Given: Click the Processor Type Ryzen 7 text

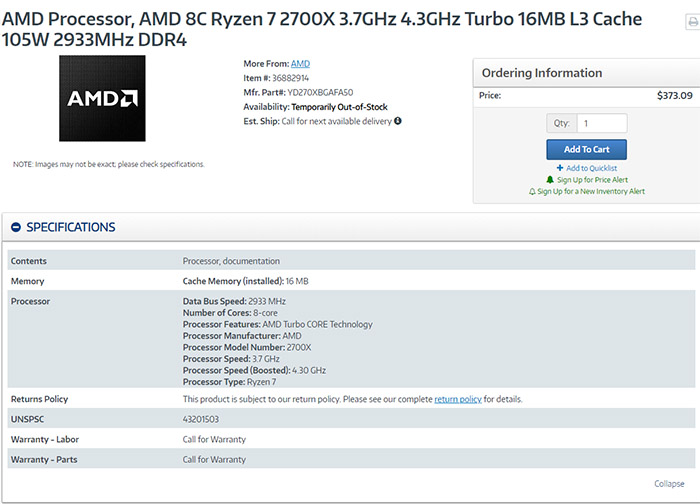Looking at the screenshot, I should 229,382.
